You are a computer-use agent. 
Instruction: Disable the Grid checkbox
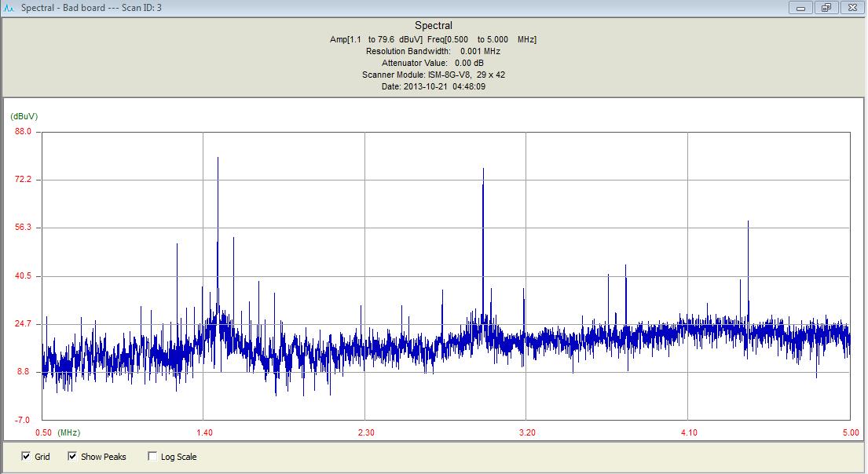(x=26, y=457)
